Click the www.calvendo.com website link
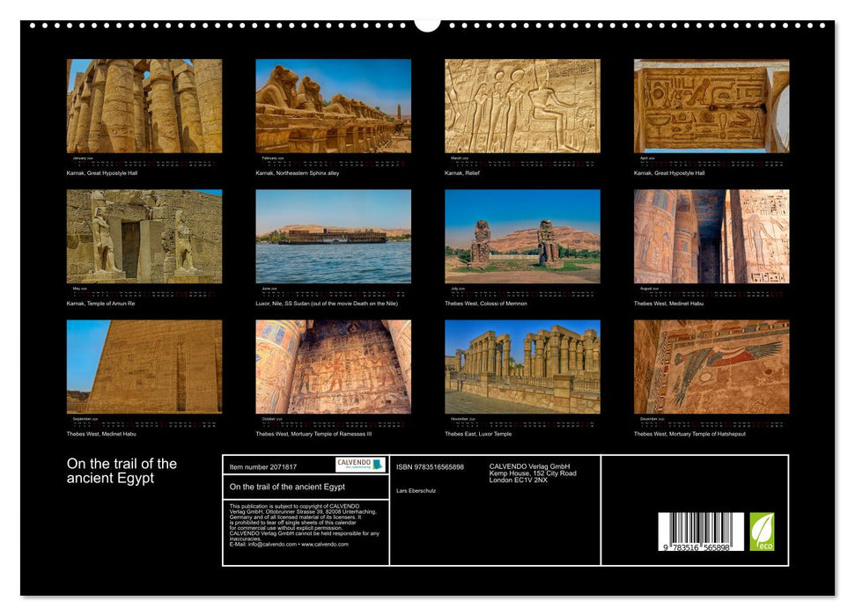 (326, 545)
